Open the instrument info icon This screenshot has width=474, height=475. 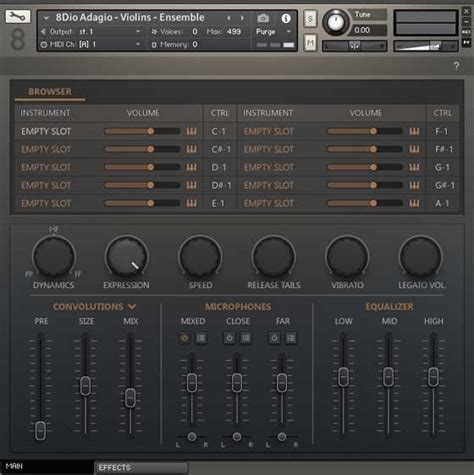coord(286,18)
